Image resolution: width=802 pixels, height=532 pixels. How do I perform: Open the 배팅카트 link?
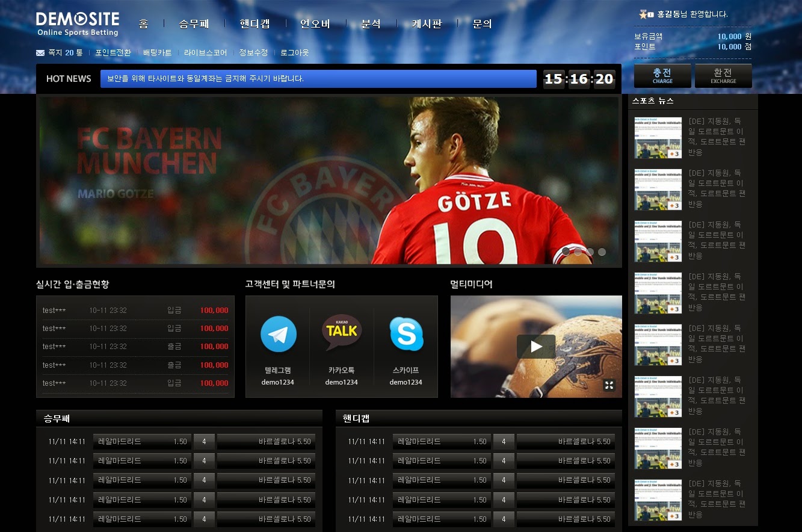158,53
